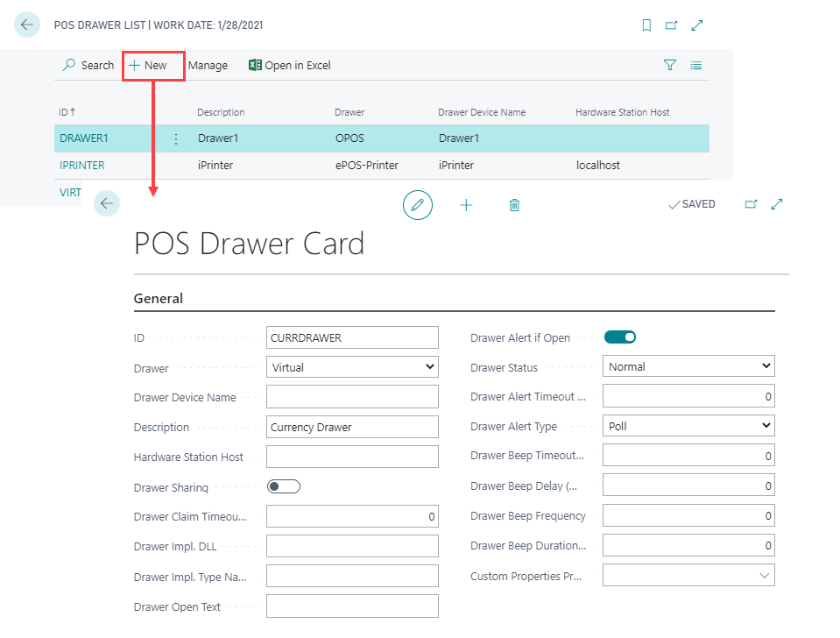The height and width of the screenshot is (638, 840).
Task: Open in Excel button
Action: [290, 66]
